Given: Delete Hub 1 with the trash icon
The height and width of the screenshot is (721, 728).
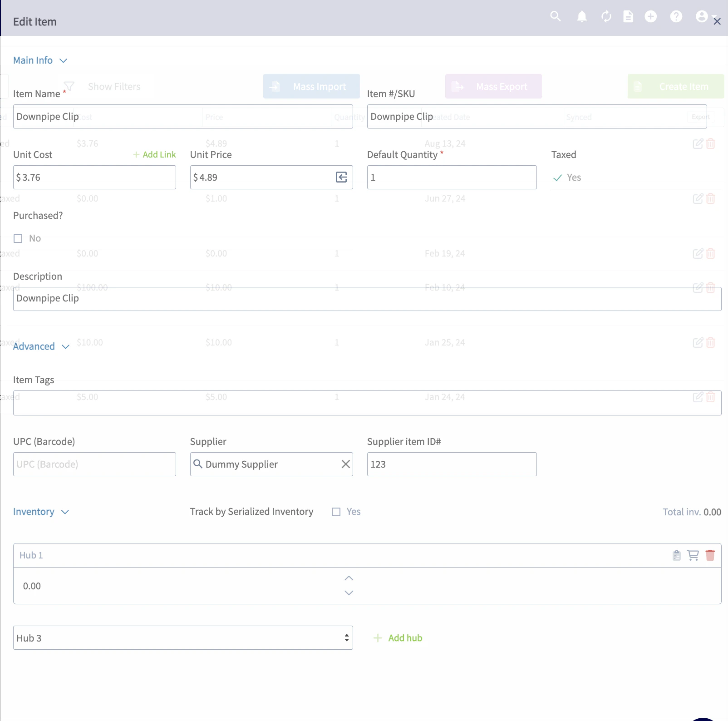Looking at the screenshot, I should 710,555.
